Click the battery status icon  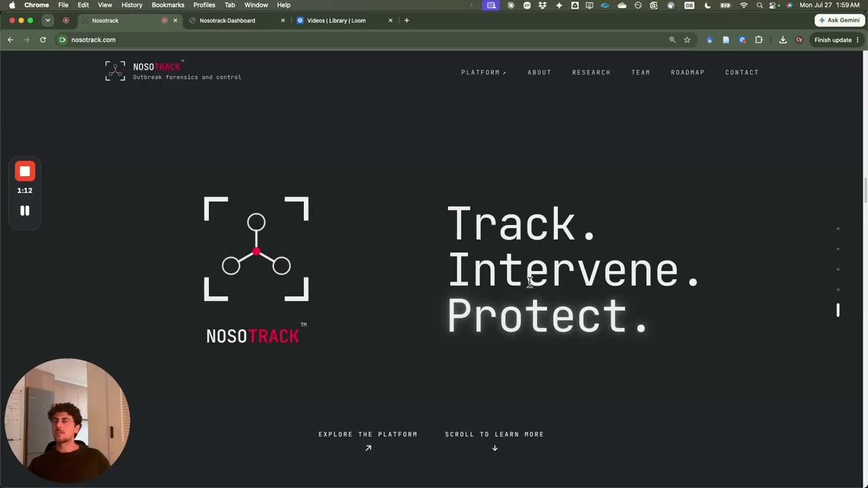725,5
